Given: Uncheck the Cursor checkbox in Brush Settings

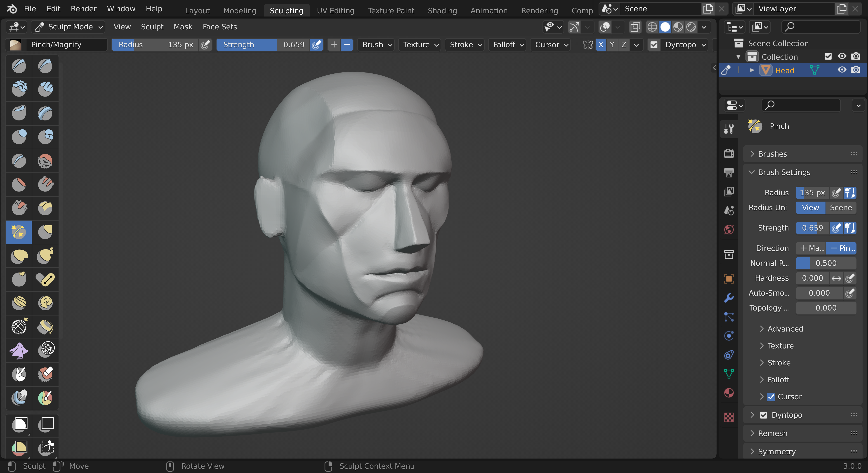Looking at the screenshot, I should 771,397.
